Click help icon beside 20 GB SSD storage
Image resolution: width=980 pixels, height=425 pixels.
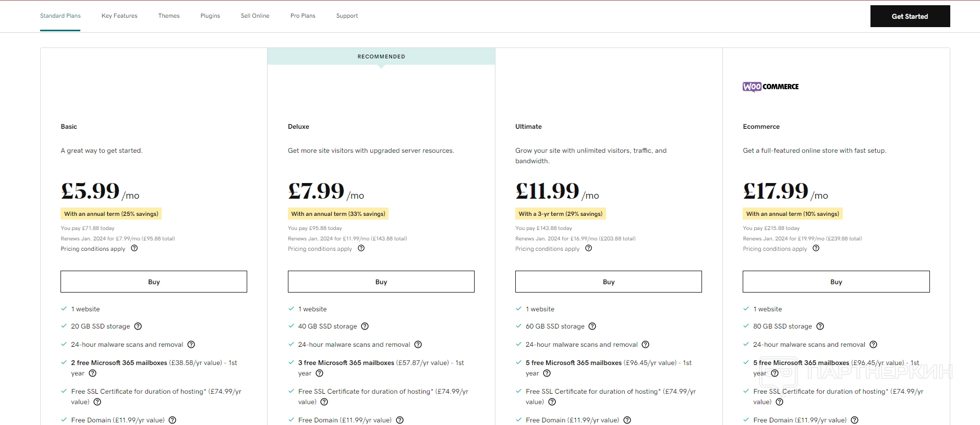[x=138, y=326]
